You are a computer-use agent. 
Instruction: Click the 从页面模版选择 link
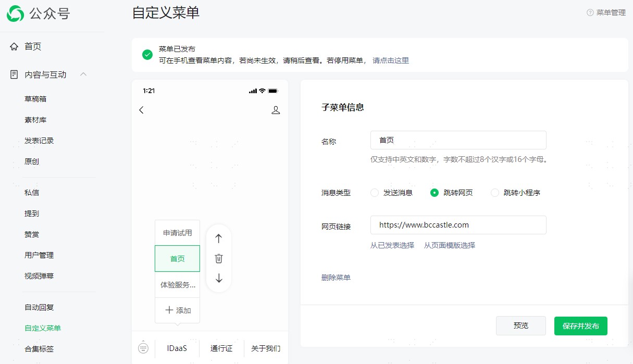click(450, 245)
